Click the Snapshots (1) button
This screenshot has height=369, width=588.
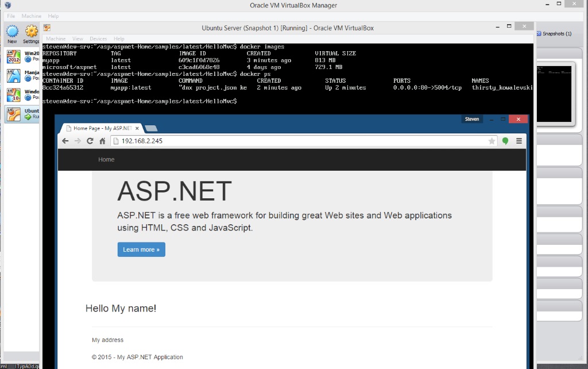click(x=555, y=34)
